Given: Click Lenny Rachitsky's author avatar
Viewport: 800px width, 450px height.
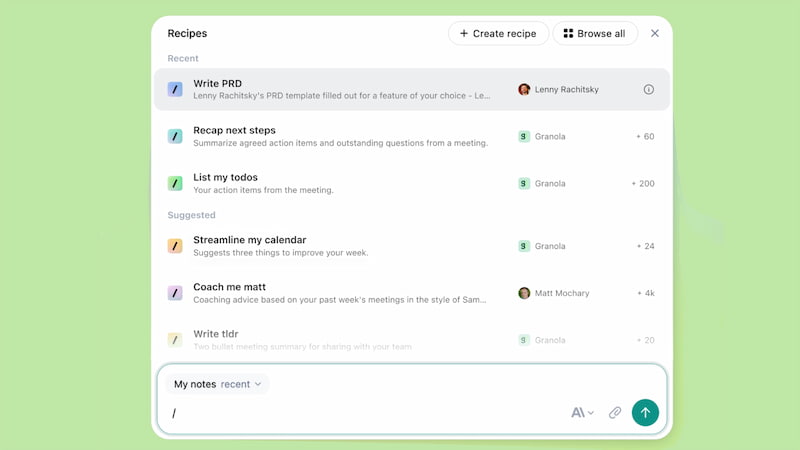Looking at the screenshot, I should coord(524,89).
